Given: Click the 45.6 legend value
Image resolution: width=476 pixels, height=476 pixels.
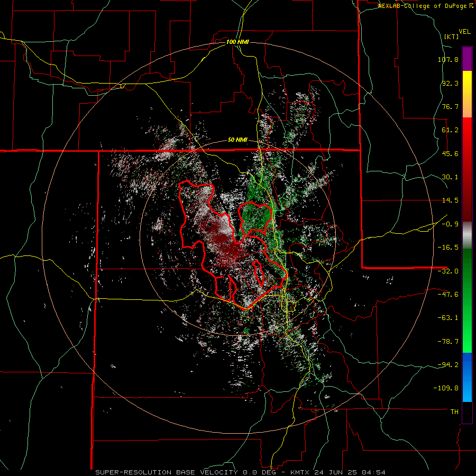Looking at the screenshot, I should click(450, 153).
